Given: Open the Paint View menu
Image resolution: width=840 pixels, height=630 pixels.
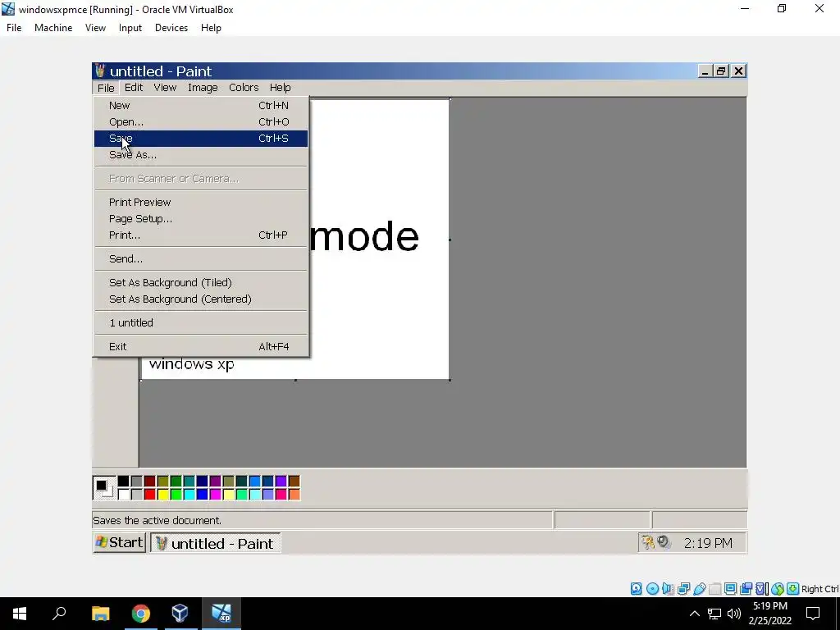Looking at the screenshot, I should coord(165,87).
